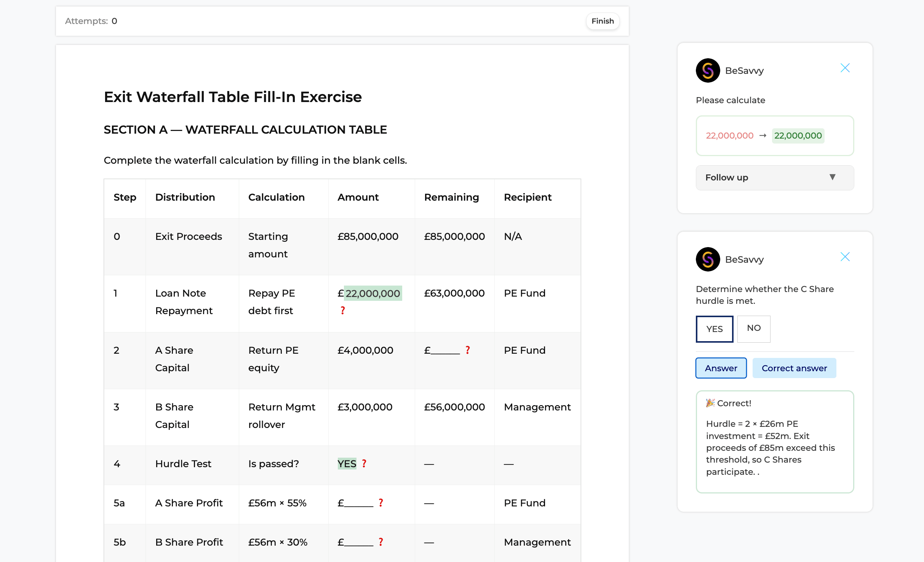Click the question mark in A Share Profit row
Viewport: 924px width, 562px height.
380,503
